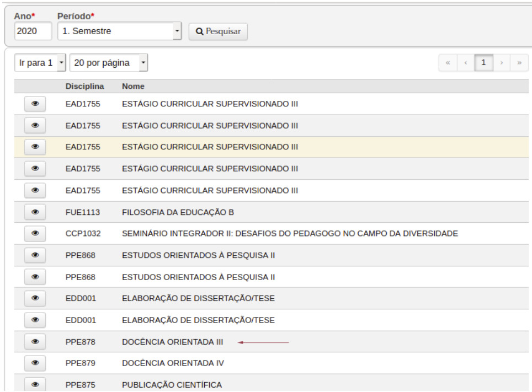Expand the 'Ir para 1' page dropdown
Viewport: 532px width, 392px height.
point(40,63)
